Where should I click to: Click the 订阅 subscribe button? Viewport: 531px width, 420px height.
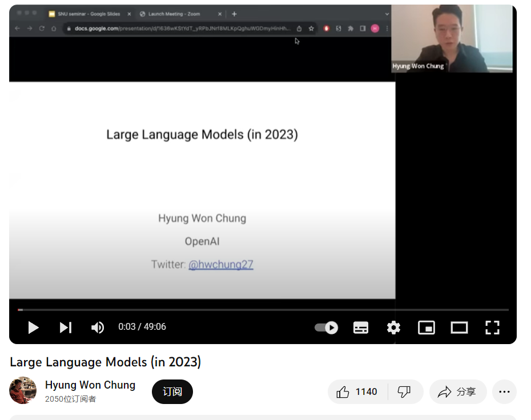(x=172, y=391)
